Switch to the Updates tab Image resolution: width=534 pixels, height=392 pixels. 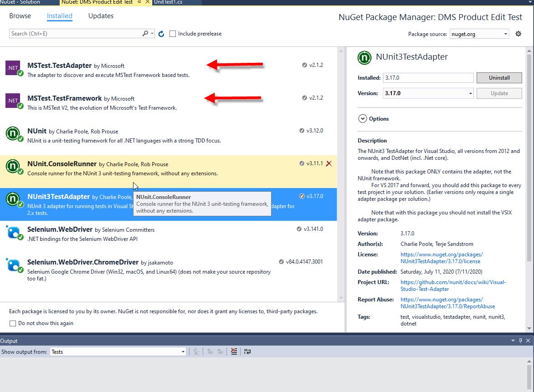101,16
